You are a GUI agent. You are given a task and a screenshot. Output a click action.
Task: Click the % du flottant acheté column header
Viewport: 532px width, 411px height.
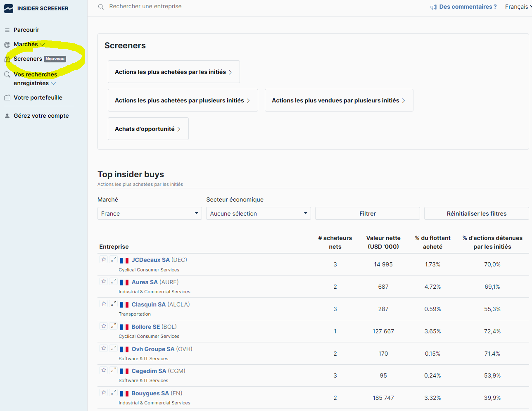coord(433,242)
